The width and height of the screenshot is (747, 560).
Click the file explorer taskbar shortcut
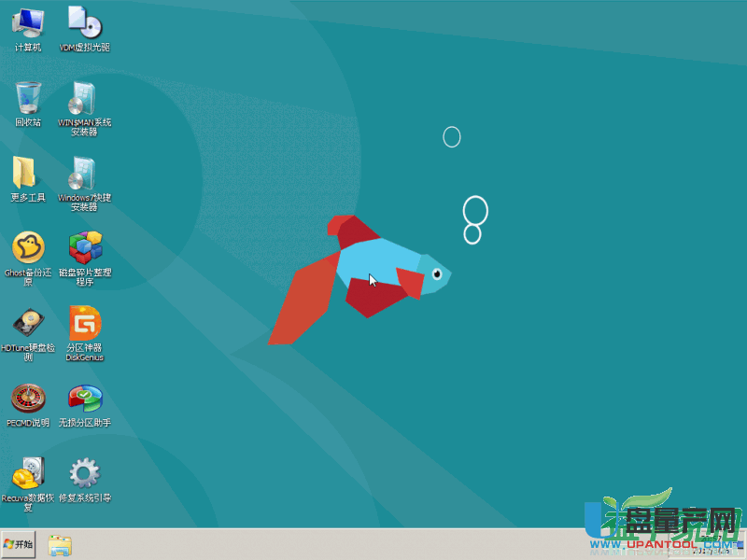point(60,545)
